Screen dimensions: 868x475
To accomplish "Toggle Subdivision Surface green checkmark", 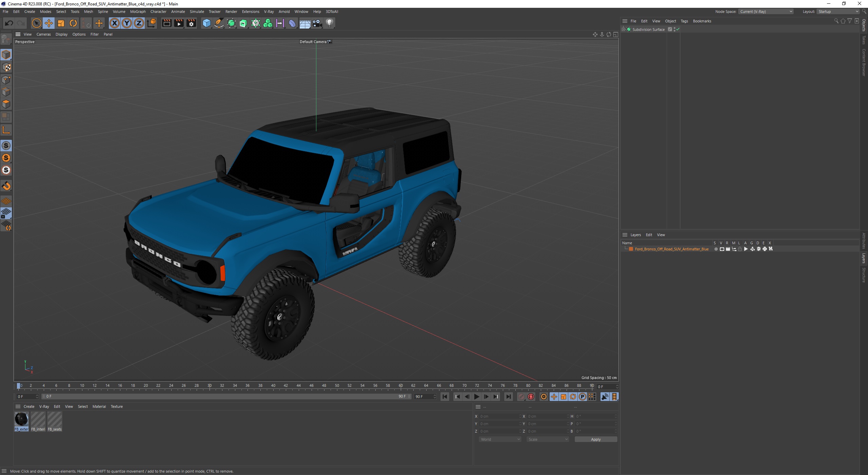I will (678, 30).
